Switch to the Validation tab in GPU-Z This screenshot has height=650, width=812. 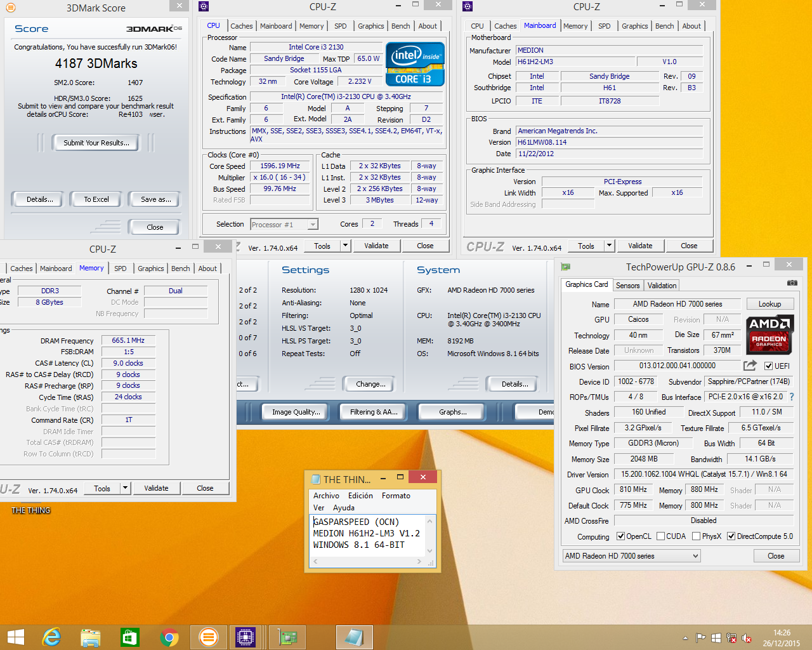662,286
